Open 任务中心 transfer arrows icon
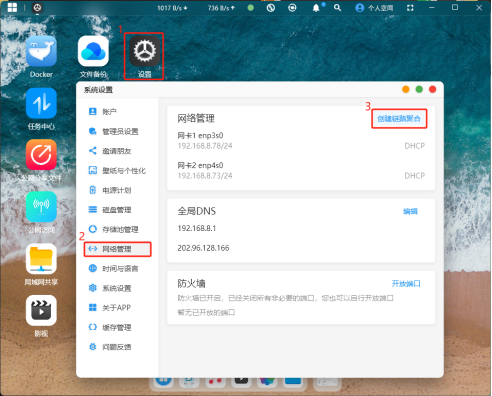The height and width of the screenshot is (396, 492). 41,103
